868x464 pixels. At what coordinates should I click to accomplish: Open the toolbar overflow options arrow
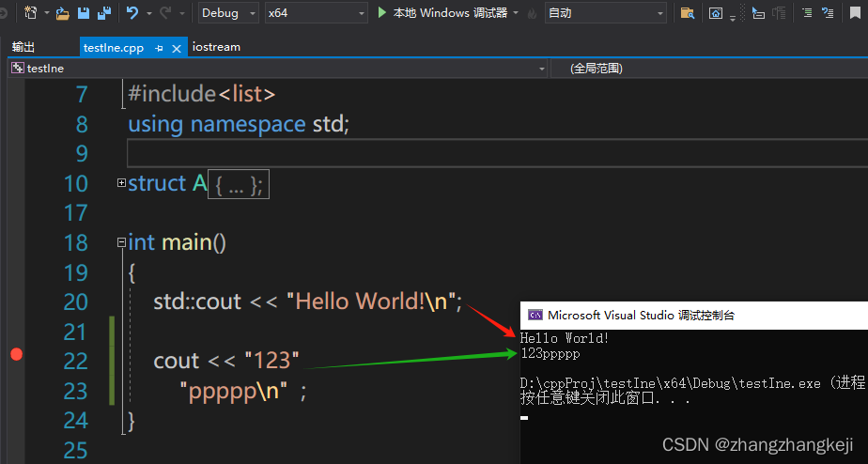point(733,18)
